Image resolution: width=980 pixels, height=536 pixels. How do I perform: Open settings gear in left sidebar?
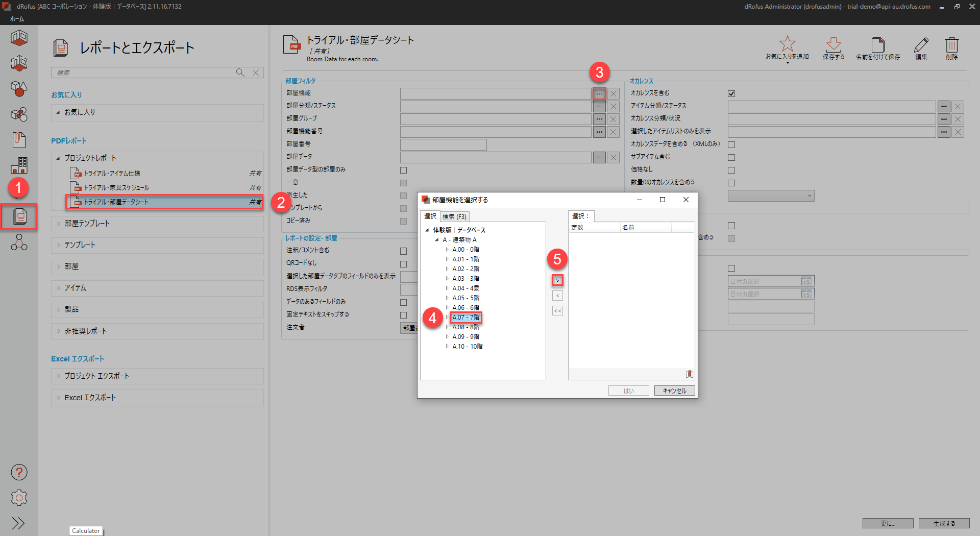point(19,498)
